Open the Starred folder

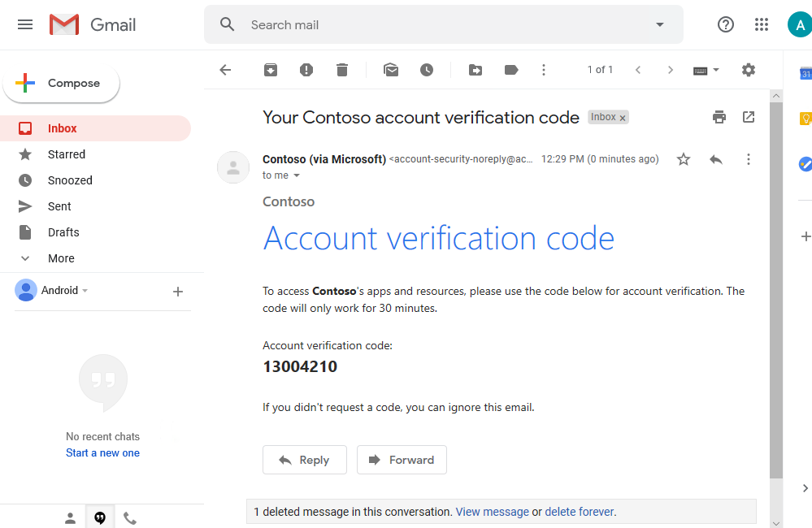pyautogui.click(x=67, y=154)
